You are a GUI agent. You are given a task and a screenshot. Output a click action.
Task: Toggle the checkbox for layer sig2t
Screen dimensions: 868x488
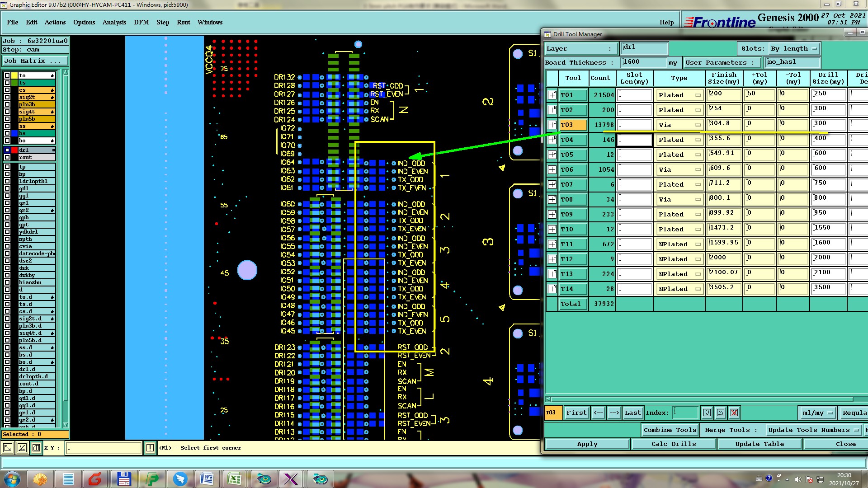7,97
